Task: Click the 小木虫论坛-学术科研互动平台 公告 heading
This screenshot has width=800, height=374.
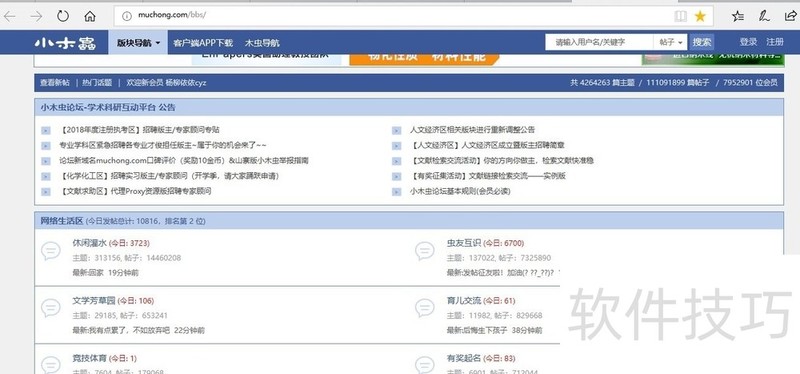Action: (x=108, y=108)
